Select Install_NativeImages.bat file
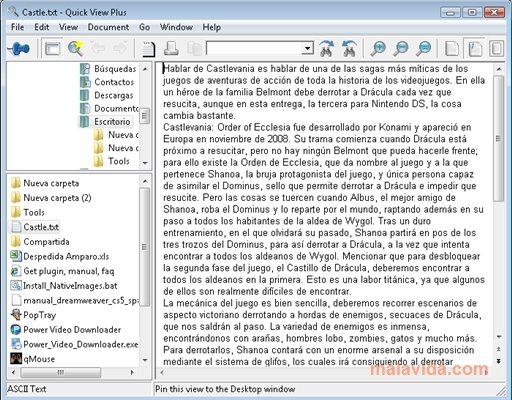Viewport: 512px width, 400px height. pos(64,286)
